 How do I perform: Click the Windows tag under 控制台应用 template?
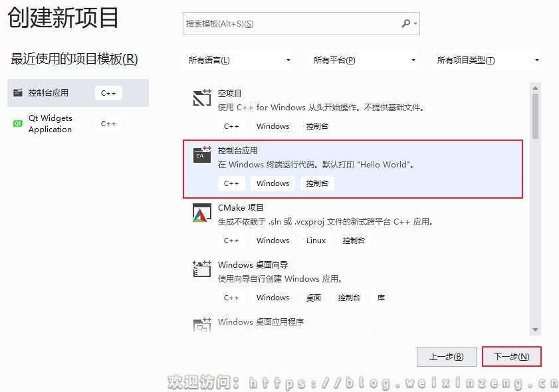click(x=273, y=183)
